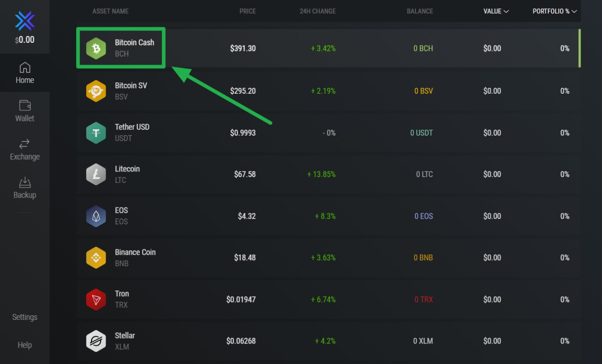Click the Exodus logo icon
The height and width of the screenshot is (364, 602).
click(x=25, y=21)
